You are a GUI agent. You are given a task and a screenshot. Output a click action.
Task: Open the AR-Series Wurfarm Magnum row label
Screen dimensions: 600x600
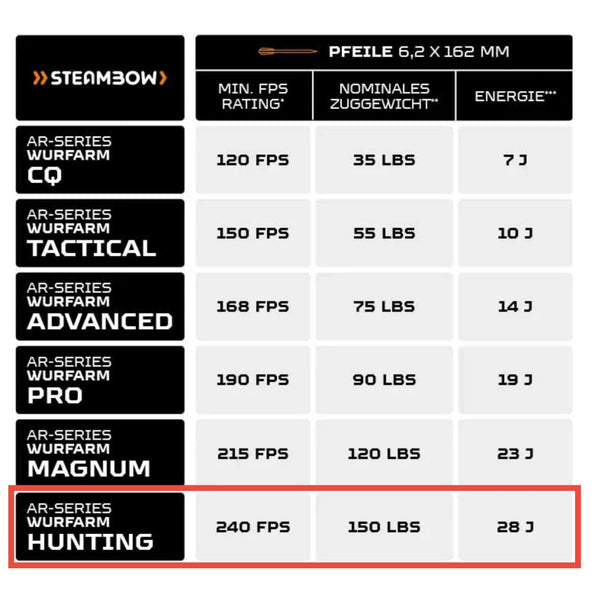100,453
